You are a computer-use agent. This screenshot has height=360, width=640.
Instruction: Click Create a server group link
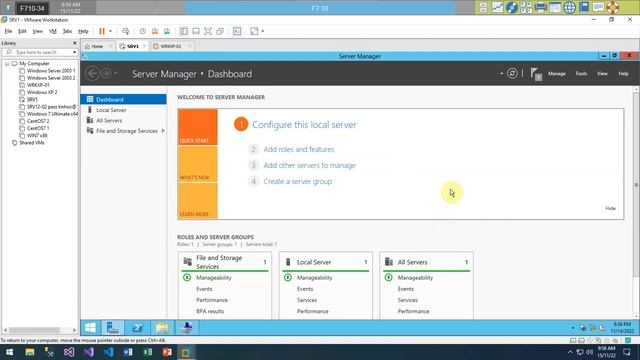point(298,181)
